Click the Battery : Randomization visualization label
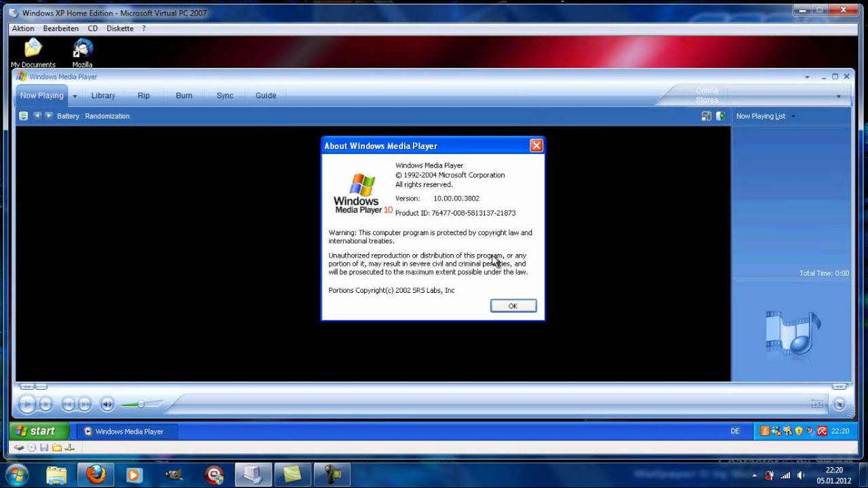Viewport: 868px width, 488px height. [x=94, y=116]
